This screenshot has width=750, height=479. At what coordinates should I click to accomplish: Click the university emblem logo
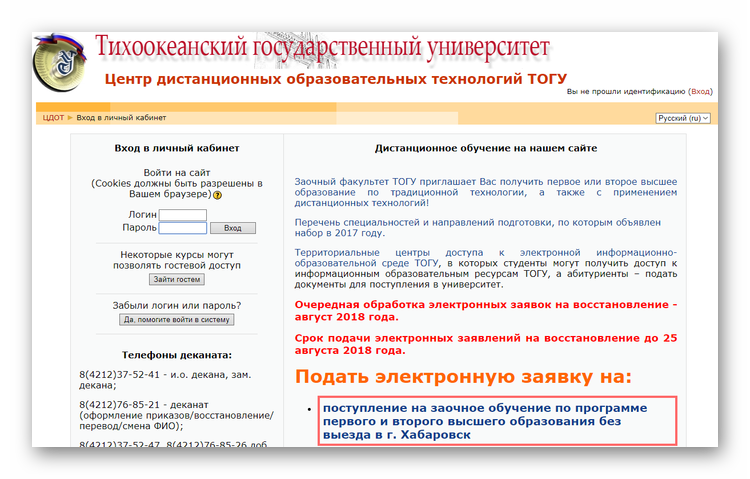coord(59,62)
